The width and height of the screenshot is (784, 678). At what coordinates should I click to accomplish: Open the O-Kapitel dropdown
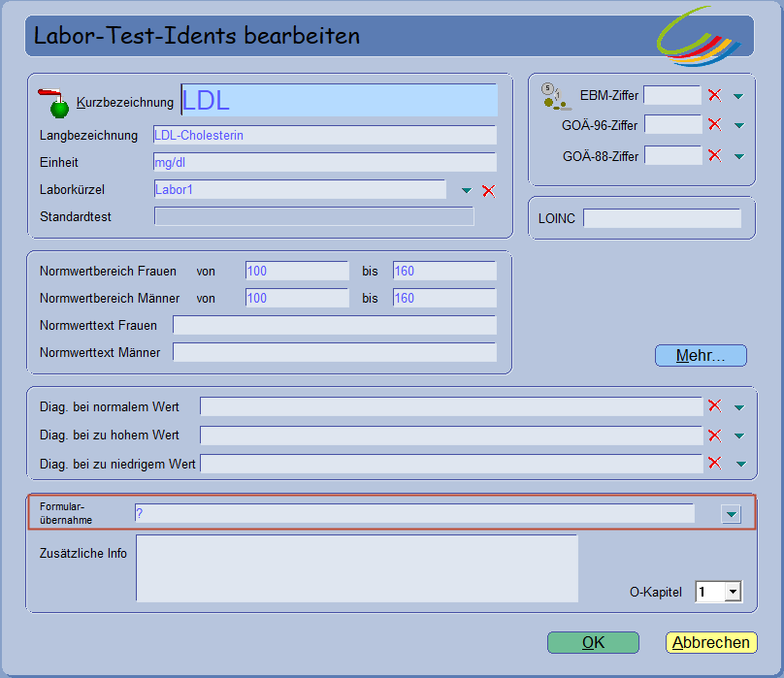pyautogui.click(x=731, y=591)
